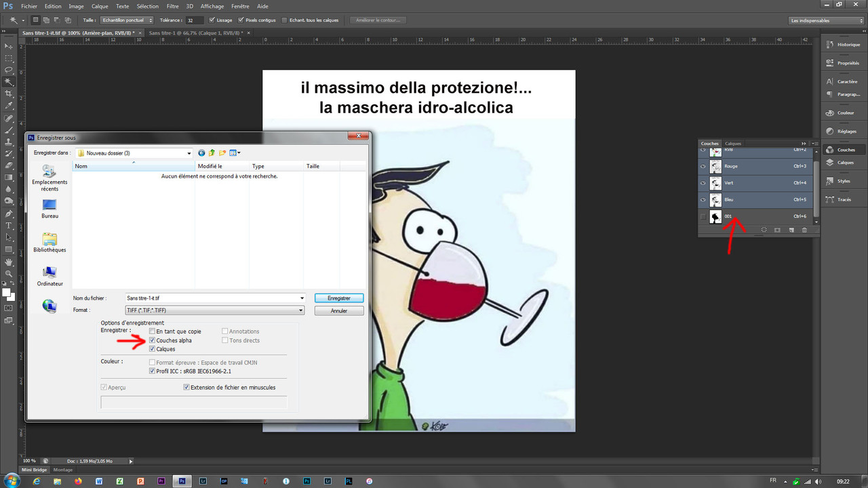This screenshot has height=488, width=868.
Task: Select the Horizontal Type tool
Action: tap(9, 225)
